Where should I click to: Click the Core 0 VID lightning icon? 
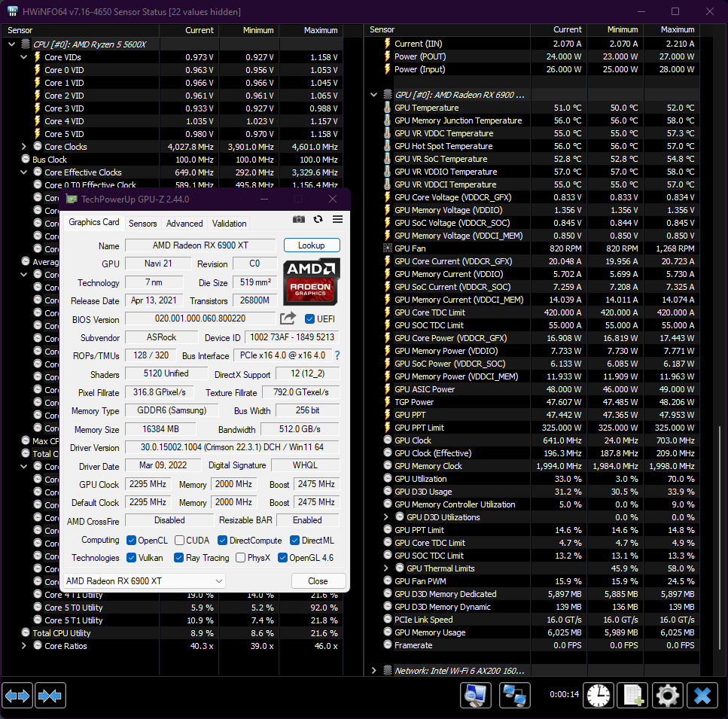38,69
